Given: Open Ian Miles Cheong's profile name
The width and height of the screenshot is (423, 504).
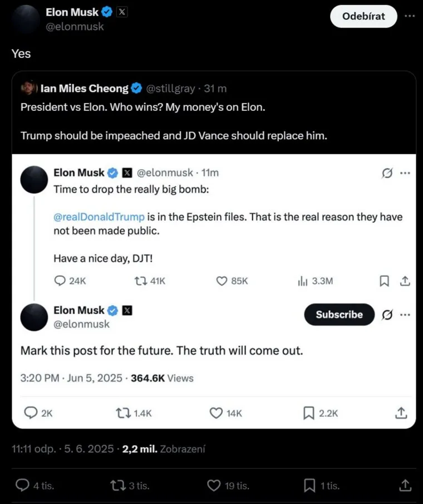Looking at the screenshot, I should pos(84,88).
